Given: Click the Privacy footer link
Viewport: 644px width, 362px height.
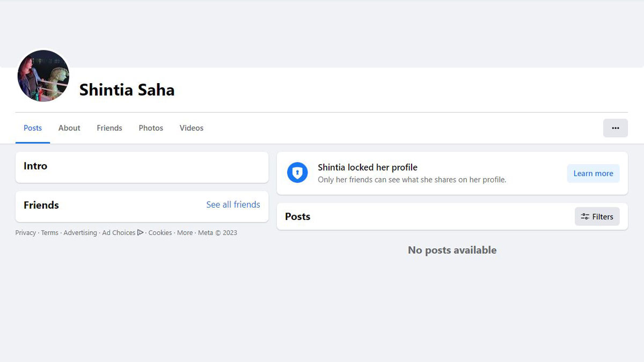Looking at the screenshot, I should tap(25, 233).
